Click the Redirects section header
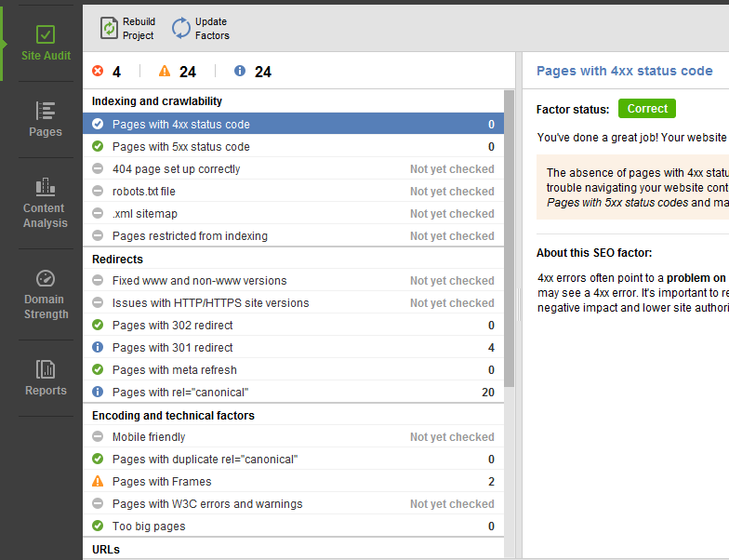 [118, 260]
